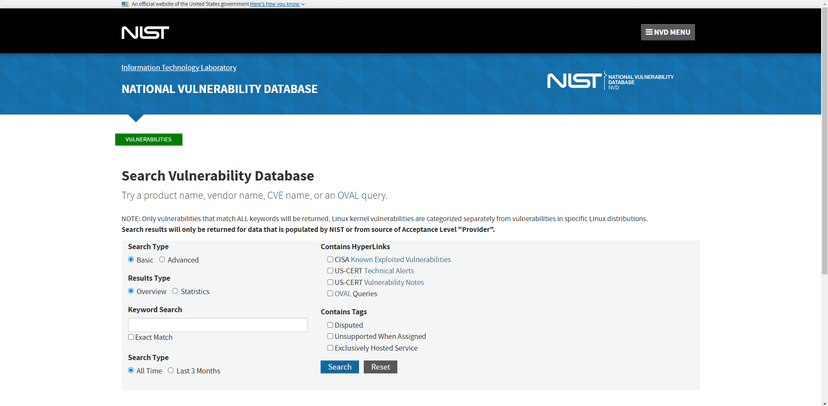
Task: Choose Statistics results type
Action: (175, 291)
